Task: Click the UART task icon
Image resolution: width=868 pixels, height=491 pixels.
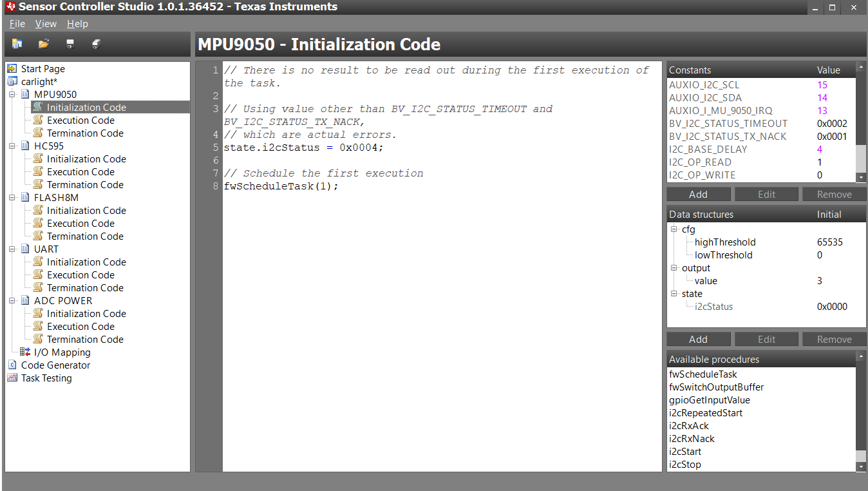Action: coord(25,249)
